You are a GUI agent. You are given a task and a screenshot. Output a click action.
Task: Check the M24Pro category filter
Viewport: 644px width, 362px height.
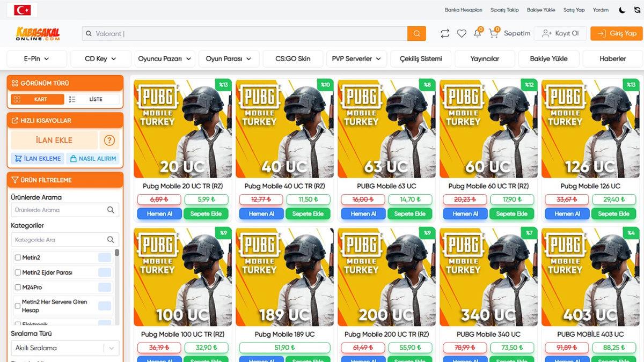[x=18, y=287]
